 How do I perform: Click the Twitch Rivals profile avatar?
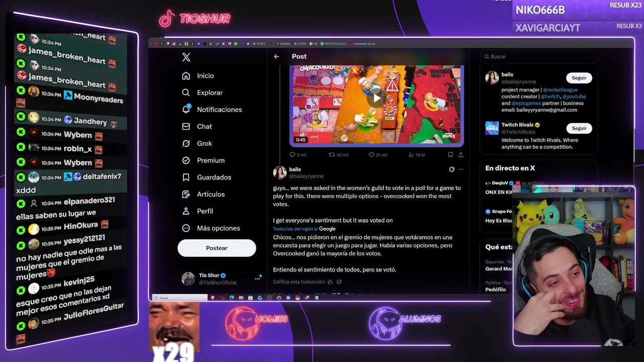coord(492,128)
